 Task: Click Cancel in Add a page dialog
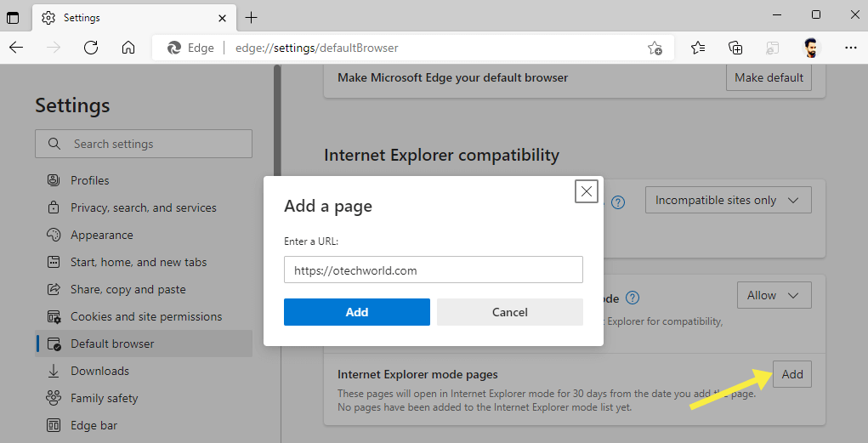pos(510,312)
